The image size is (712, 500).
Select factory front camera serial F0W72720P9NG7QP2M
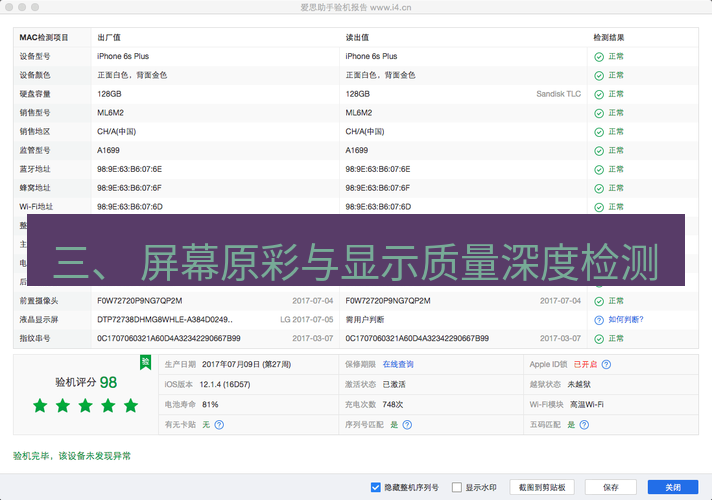click(x=139, y=301)
